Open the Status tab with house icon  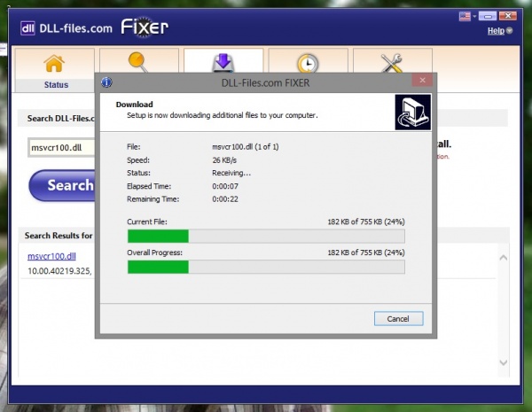click(55, 70)
